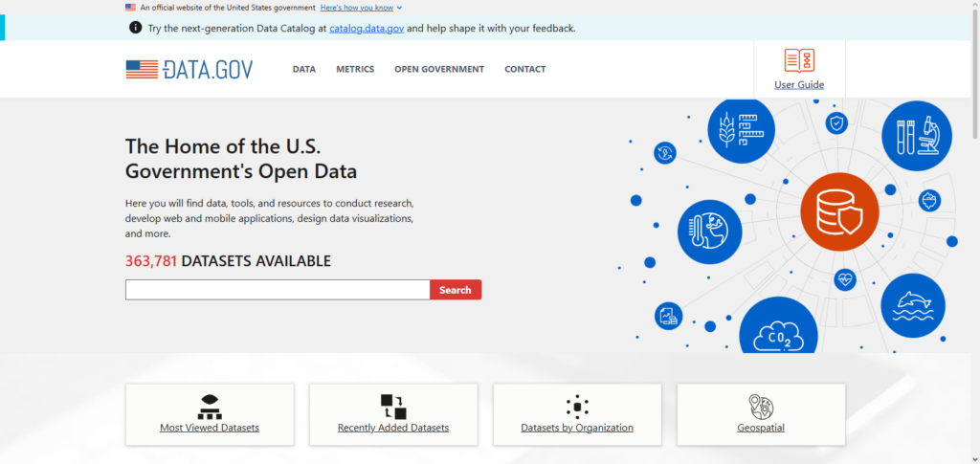Click the agriculture wheat circle icon

742,130
